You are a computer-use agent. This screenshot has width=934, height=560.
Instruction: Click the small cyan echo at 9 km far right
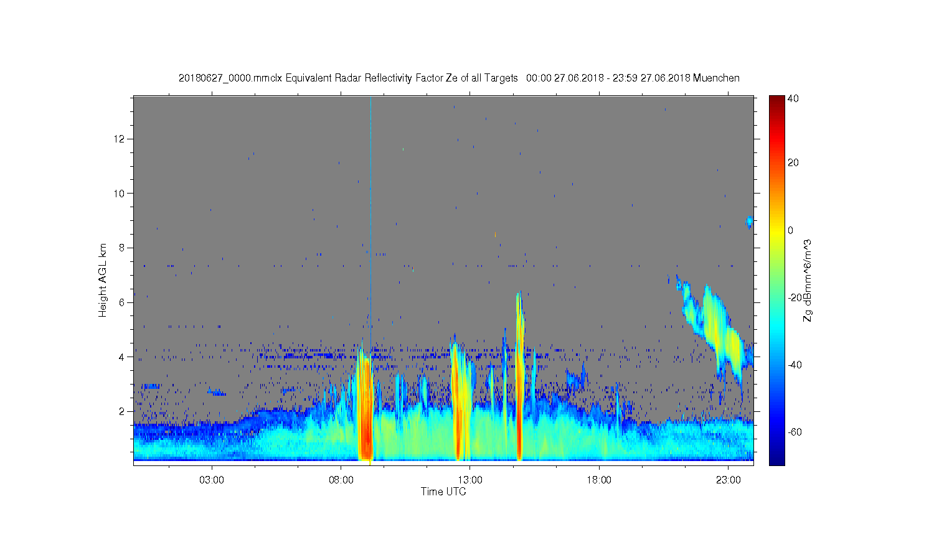pyautogui.click(x=750, y=222)
